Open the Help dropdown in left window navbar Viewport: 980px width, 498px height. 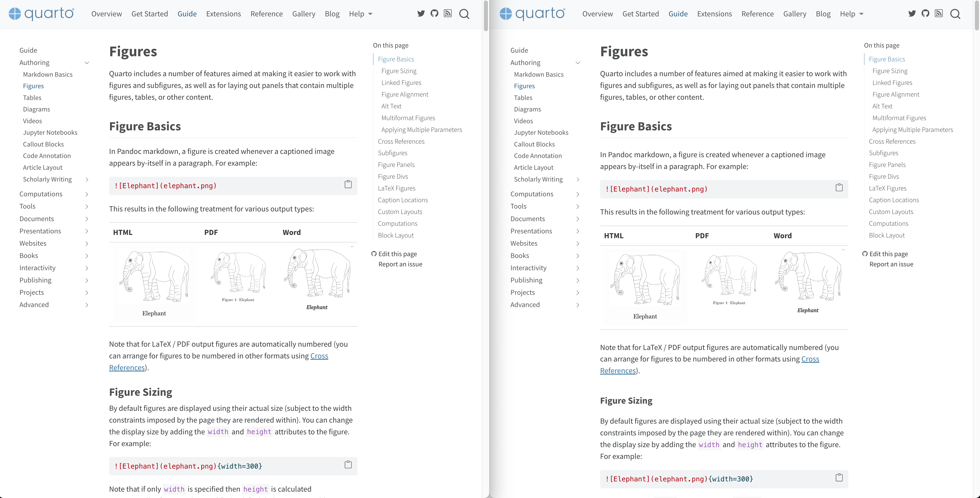[x=361, y=14]
